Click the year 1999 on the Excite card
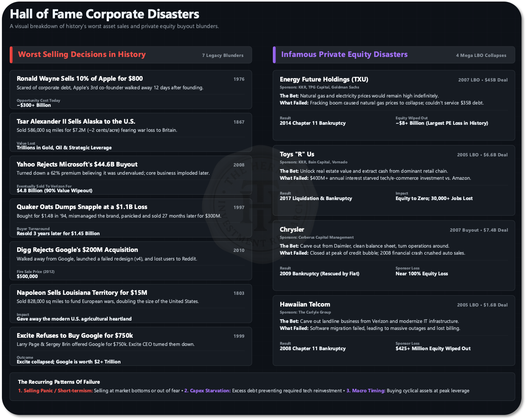The width and height of the screenshot is (527, 420). [x=239, y=336]
